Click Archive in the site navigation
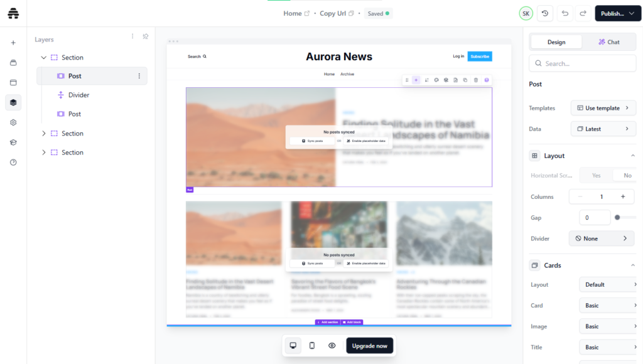Image resolution: width=643 pixels, height=364 pixels. 347,74
